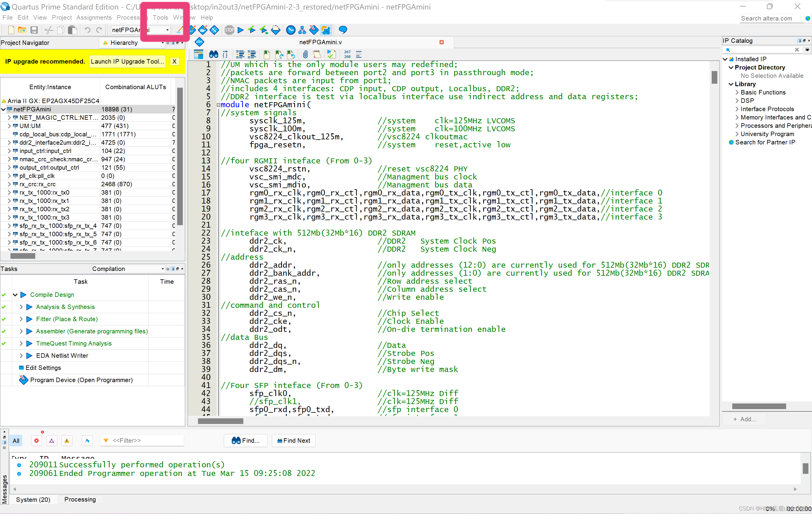Toggle line numbers 267/268 icon
Image resolution: width=812 pixels, height=514 pixels.
tap(347, 54)
